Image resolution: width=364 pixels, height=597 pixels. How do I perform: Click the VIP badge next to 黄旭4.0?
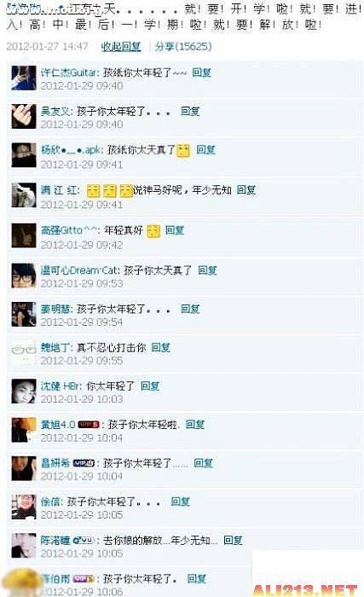[89, 425]
